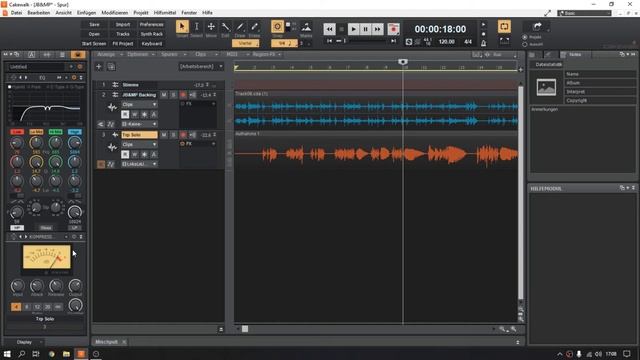Click Add Track plus button
640x360 pixels.
click(x=99, y=67)
